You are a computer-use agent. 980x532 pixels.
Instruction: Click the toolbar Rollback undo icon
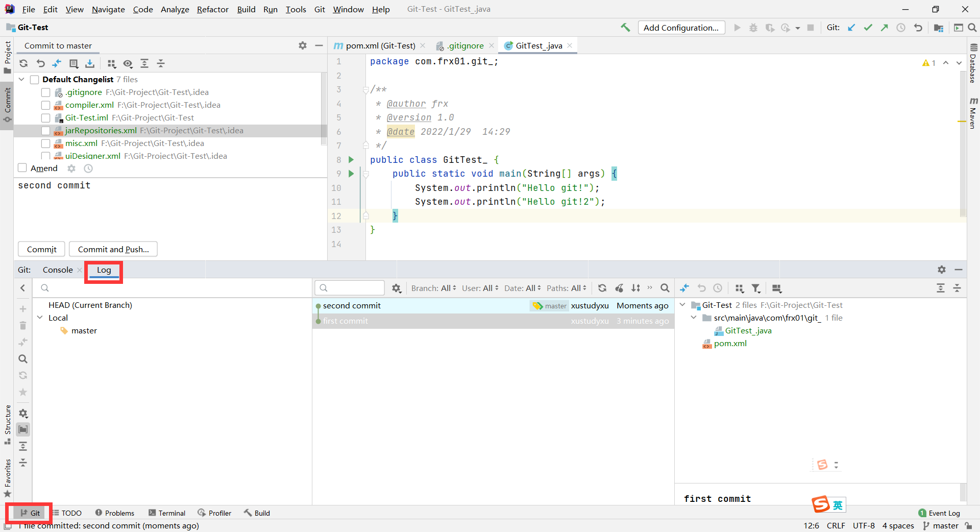[918, 28]
